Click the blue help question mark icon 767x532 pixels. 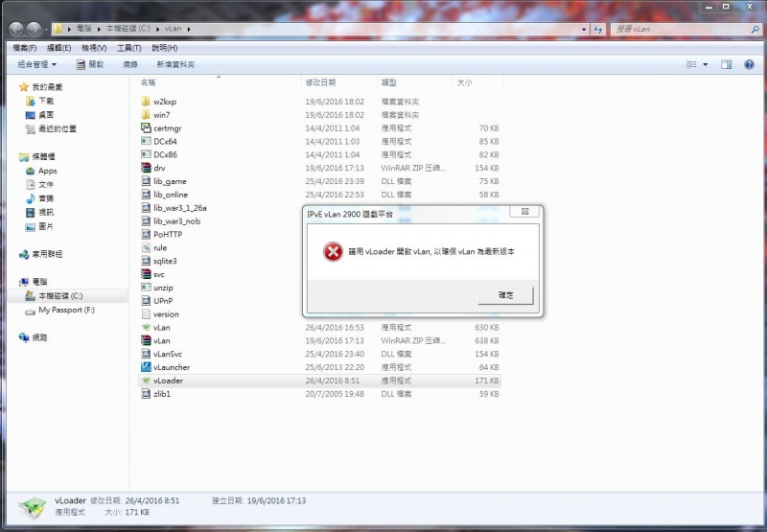click(749, 64)
